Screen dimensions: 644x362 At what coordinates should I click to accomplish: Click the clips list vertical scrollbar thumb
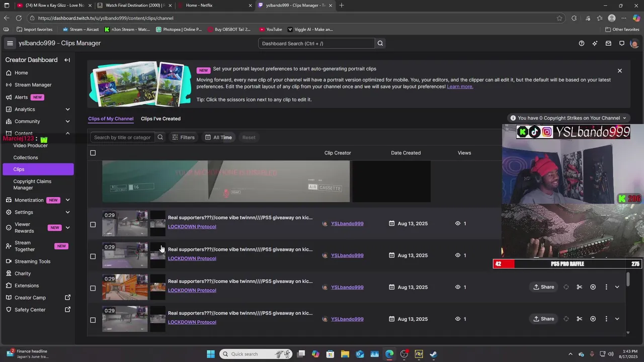pyautogui.click(x=628, y=280)
